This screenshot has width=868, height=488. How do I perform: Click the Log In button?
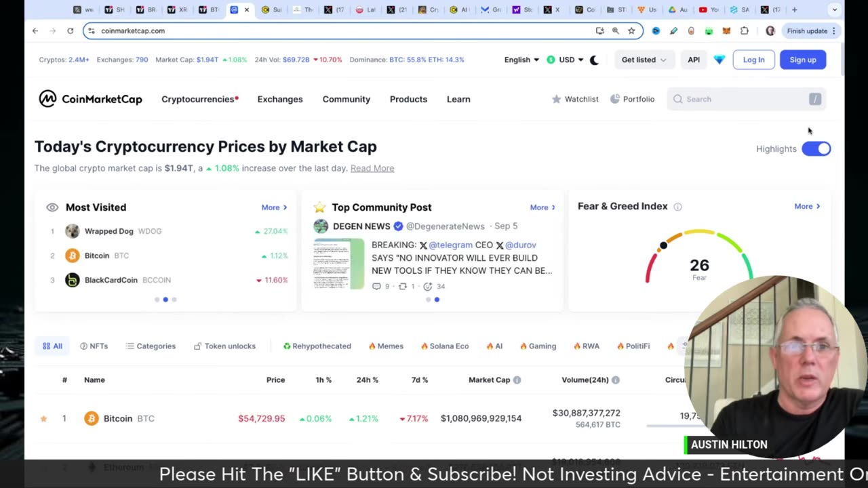[753, 60]
